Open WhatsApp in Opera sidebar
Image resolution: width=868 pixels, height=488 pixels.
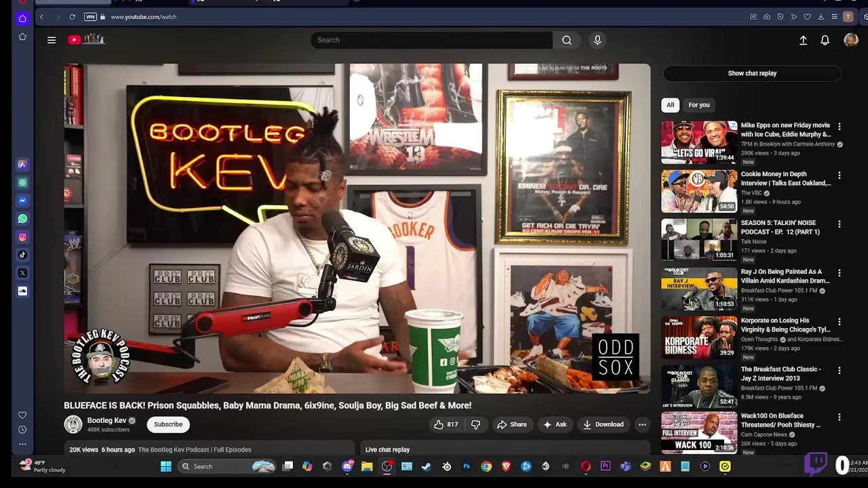22,219
